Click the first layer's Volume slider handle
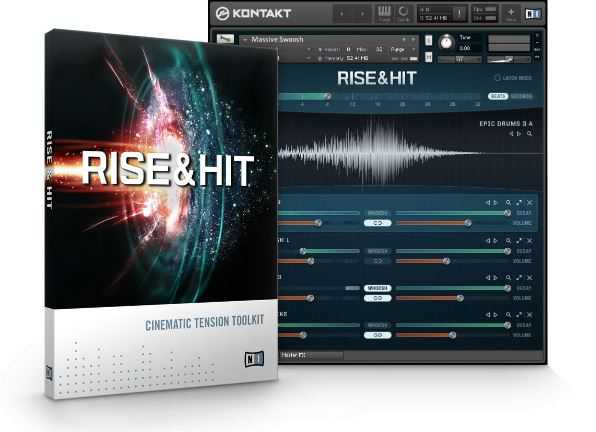Image resolution: width=596 pixels, height=432 pixels. coord(468,223)
